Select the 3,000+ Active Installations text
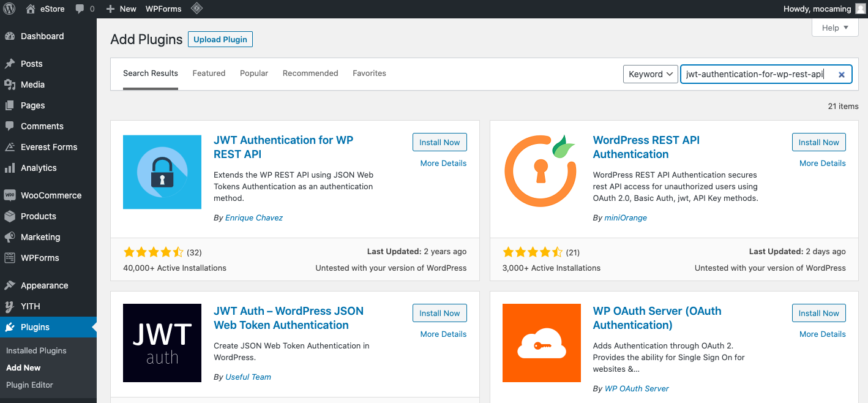Screen dimensions: 868x403 click(x=552, y=268)
